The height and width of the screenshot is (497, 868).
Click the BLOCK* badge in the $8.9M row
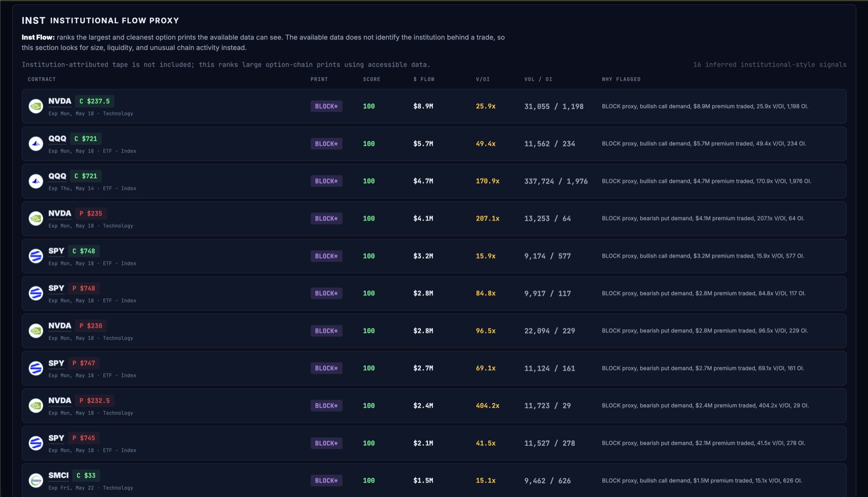click(x=326, y=106)
